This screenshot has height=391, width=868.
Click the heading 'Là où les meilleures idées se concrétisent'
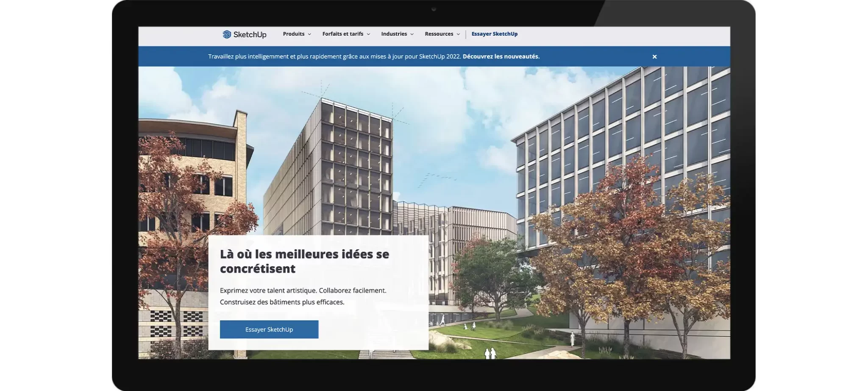(304, 261)
